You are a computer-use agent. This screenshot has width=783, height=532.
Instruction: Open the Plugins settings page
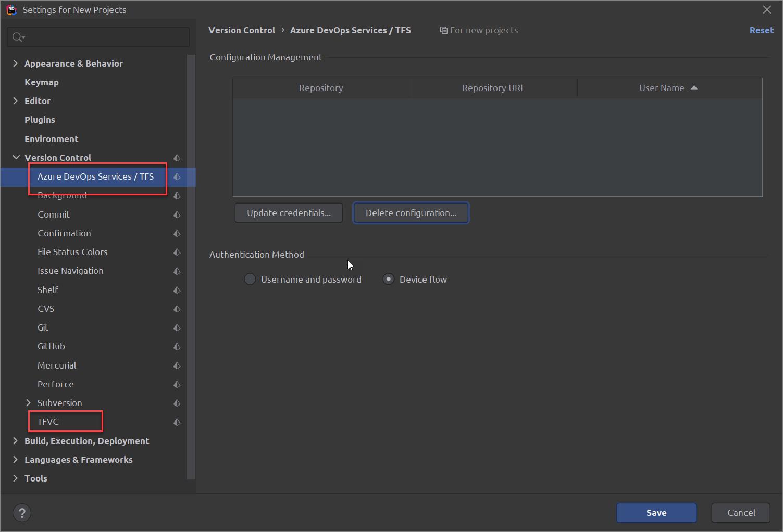tap(40, 120)
